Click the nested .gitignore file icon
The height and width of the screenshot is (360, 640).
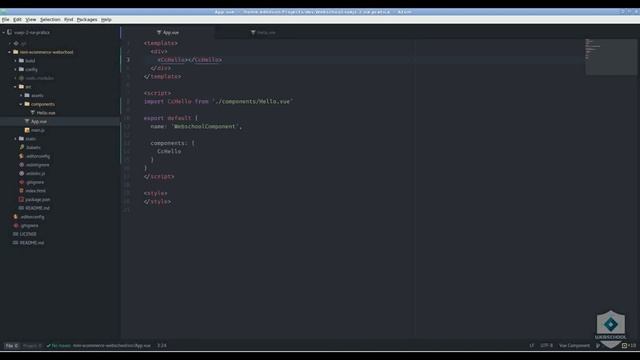[22, 182]
